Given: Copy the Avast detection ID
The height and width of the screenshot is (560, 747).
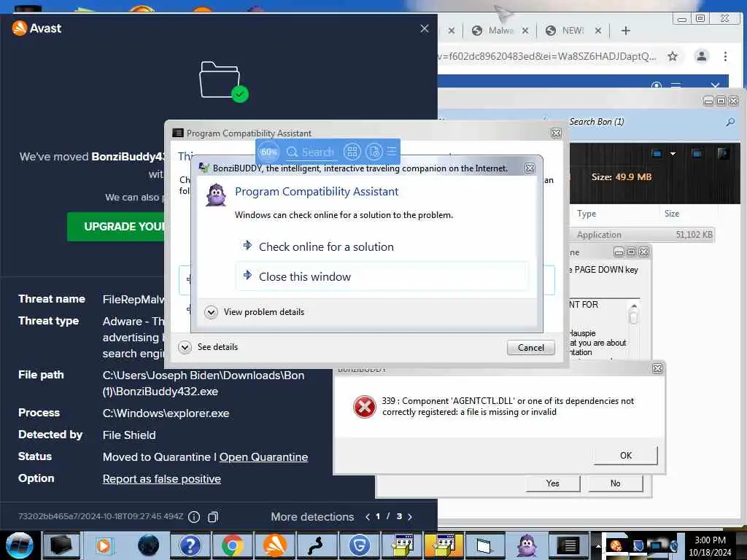Looking at the screenshot, I should pyautogui.click(x=213, y=517).
